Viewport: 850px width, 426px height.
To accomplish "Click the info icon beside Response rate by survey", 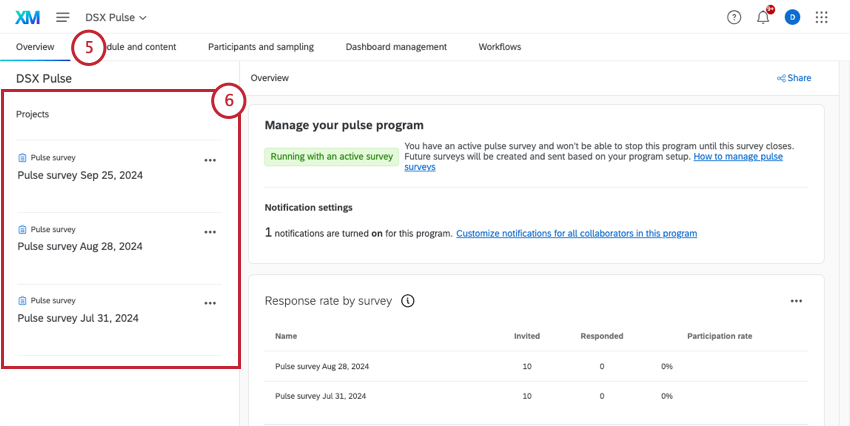I will click(x=408, y=300).
